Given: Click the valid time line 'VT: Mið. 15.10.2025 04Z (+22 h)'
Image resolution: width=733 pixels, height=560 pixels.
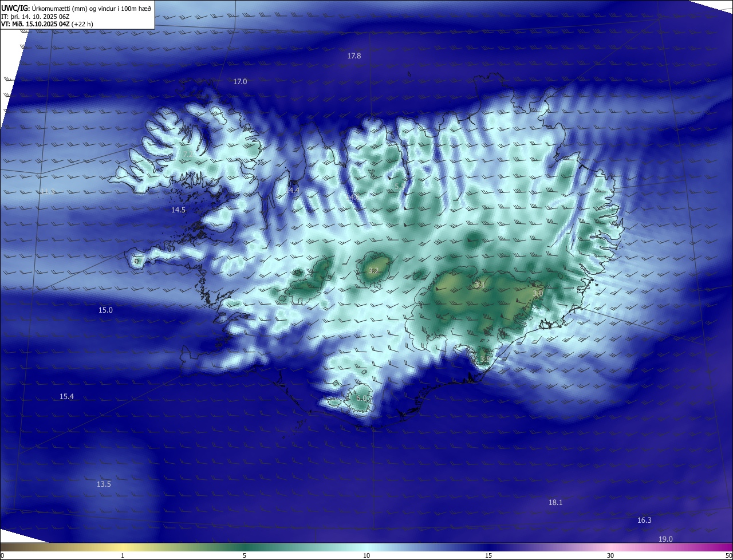Looking at the screenshot, I should point(47,25).
